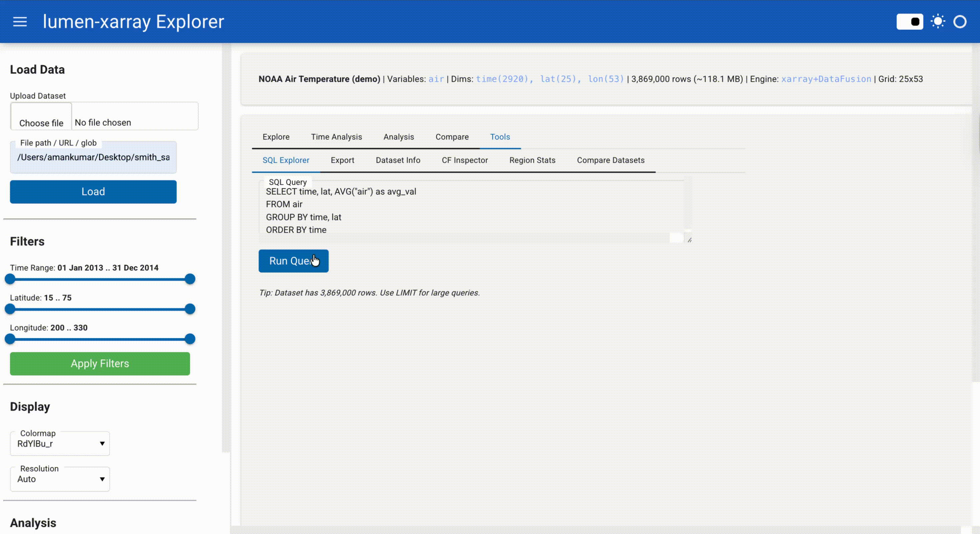Switch to the Time Analysis tab
Viewport: 980px width, 534px height.
(x=336, y=137)
